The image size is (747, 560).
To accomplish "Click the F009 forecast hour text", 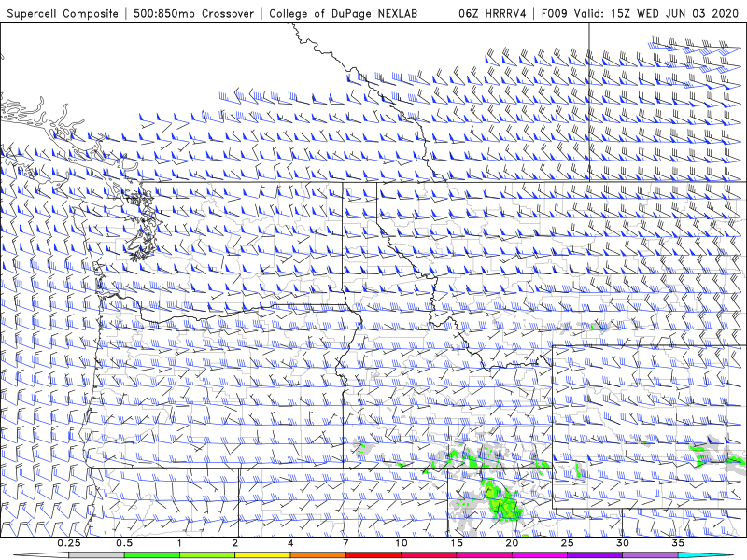I will [554, 13].
